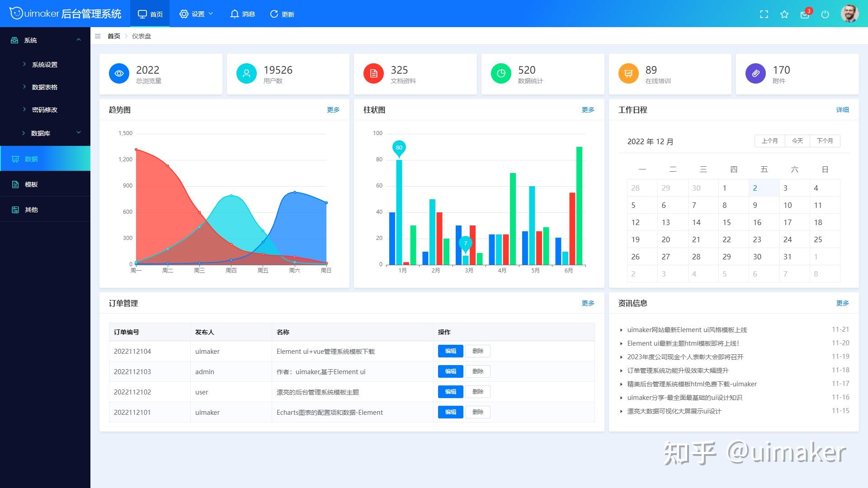Click the cyan user icon for 用户数

[x=246, y=74]
